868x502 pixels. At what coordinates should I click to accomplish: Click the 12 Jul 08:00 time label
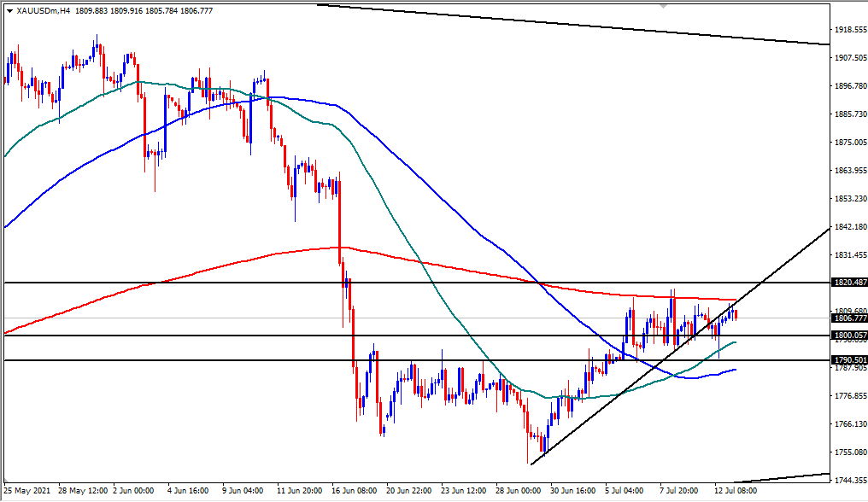[x=735, y=490]
